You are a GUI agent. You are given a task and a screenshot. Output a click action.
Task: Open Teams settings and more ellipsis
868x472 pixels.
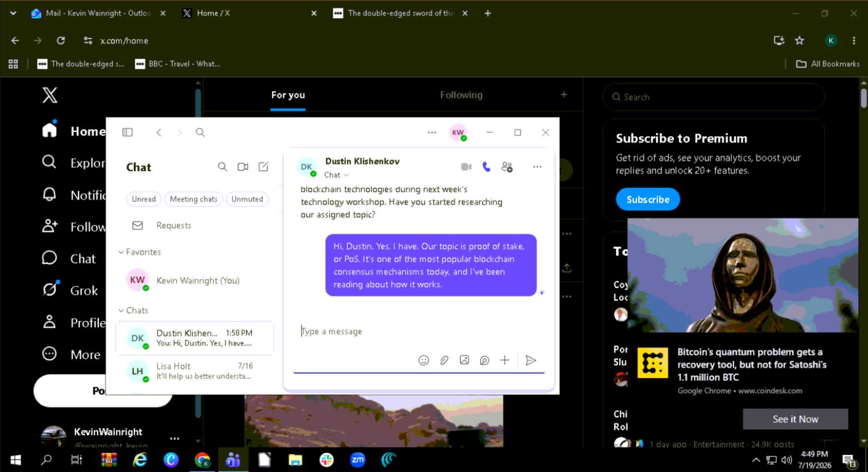pos(432,132)
